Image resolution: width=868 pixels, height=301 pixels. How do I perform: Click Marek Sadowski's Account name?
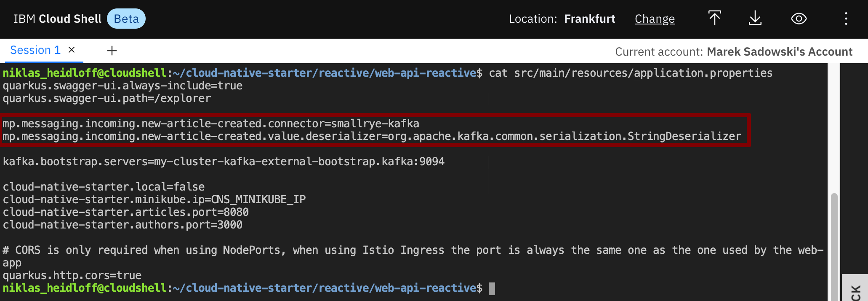click(780, 51)
